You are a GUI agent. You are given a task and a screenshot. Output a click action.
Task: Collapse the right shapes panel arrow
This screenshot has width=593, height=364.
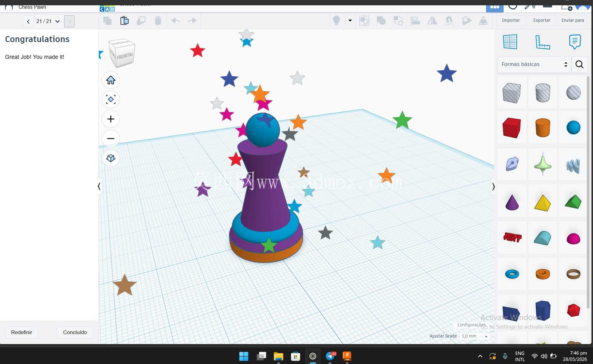[493, 187]
